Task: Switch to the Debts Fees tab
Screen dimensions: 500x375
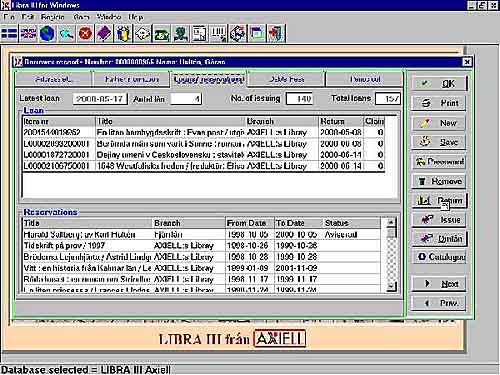Action: (x=287, y=79)
